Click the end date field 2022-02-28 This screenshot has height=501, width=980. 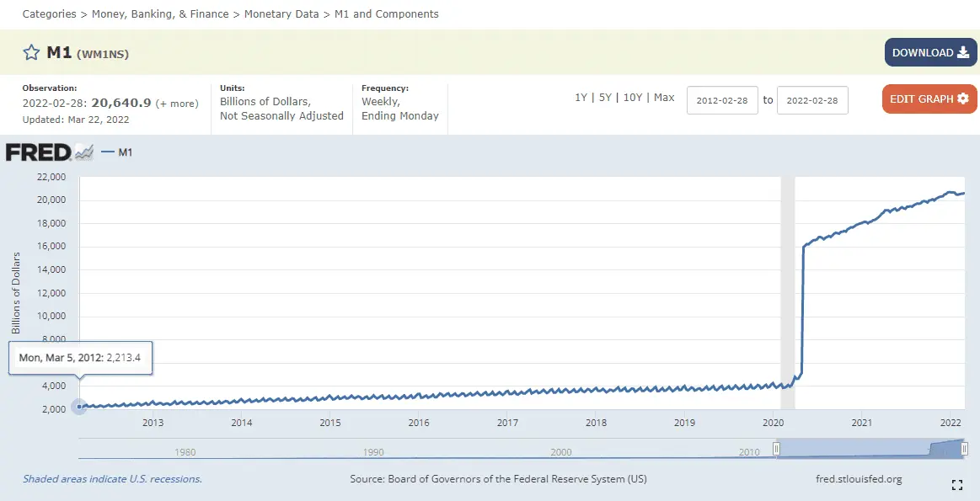click(x=812, y=100)
